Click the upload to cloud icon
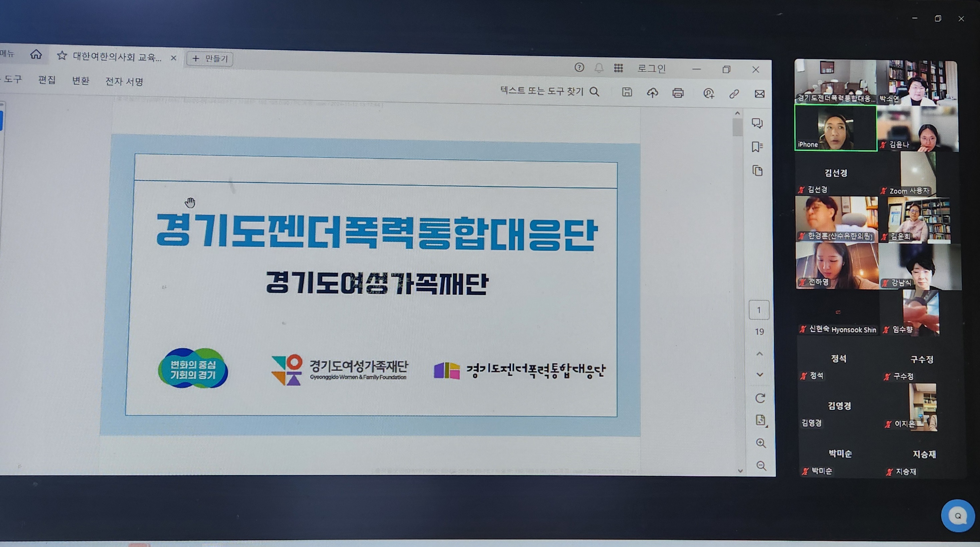Viewport: 980px width, 547px height. [652, 93]
